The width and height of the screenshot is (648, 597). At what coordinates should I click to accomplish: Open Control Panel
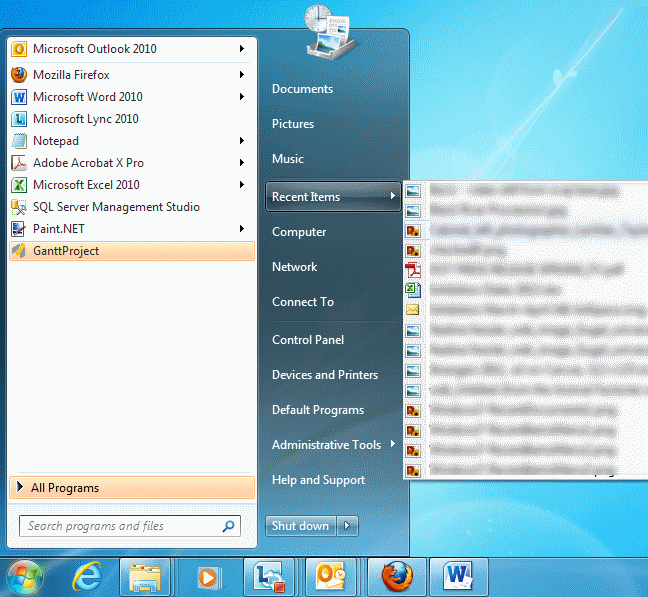tap(308, 340)
